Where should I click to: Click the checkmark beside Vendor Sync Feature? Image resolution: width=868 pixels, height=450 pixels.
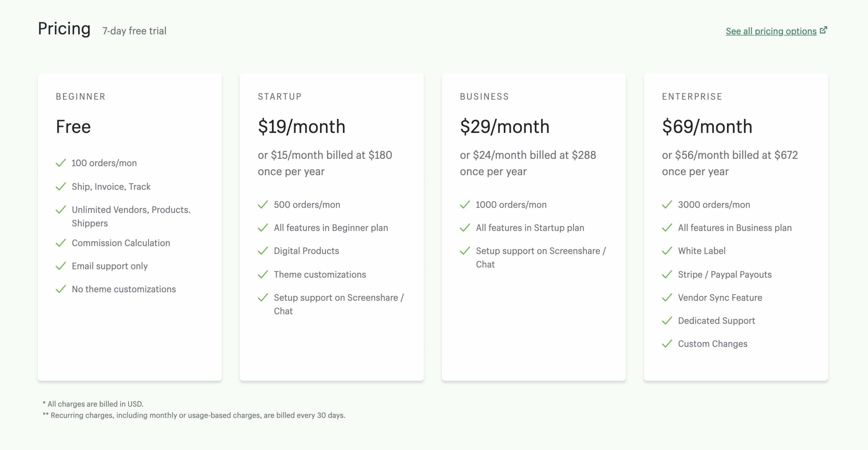(x=667, y=298)
